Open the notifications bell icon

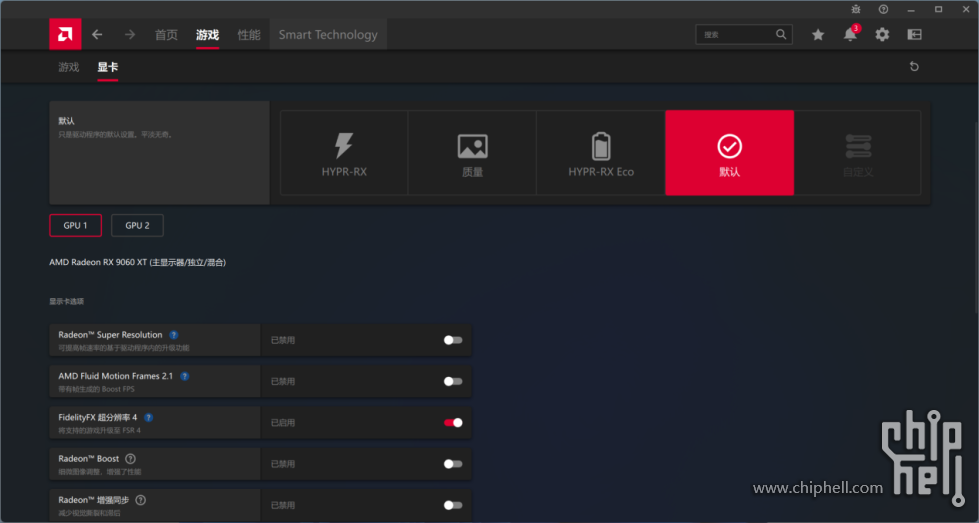coord(850,34)
